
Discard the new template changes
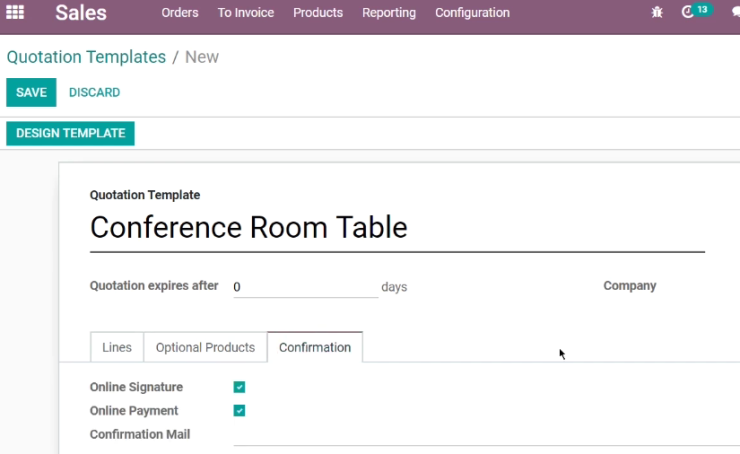[x=94, y=92]
